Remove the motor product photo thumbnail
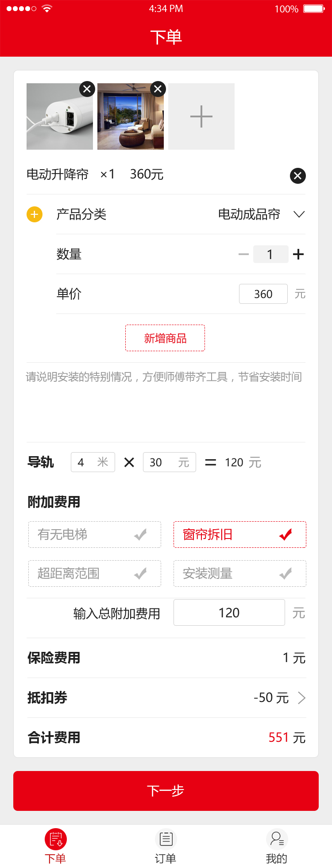The image size is (332, 868). [x=87, y=89]
